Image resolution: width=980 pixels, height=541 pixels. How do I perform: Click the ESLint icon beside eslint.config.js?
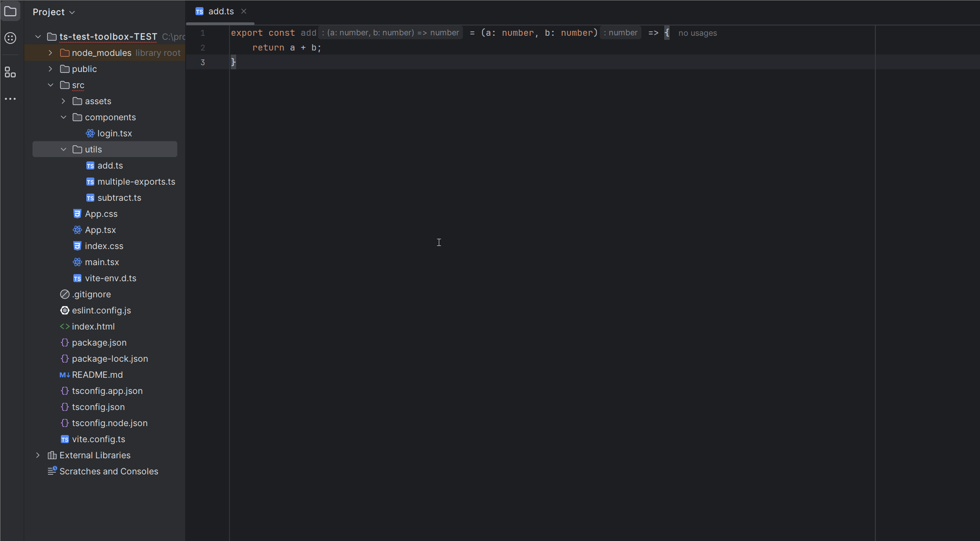click(65, 310)
